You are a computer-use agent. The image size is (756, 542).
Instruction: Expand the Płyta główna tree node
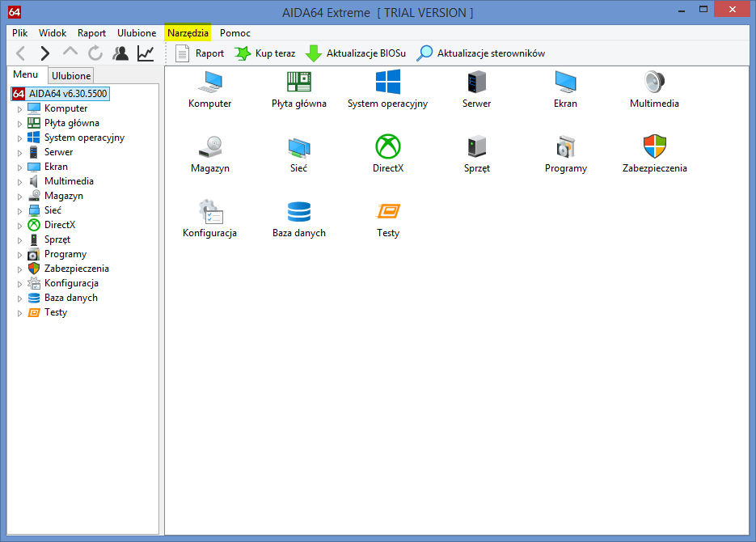19,124
